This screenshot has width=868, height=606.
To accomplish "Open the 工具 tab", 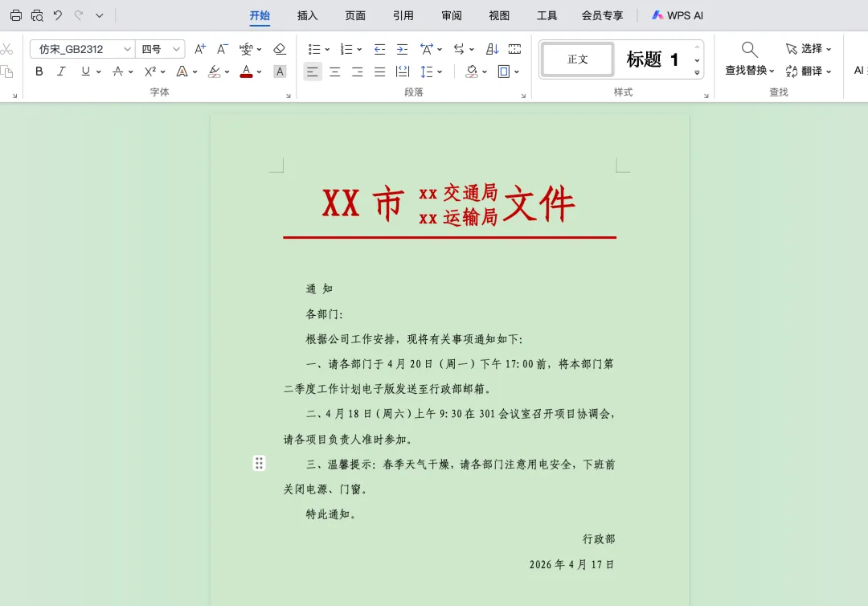I will 547,15.
